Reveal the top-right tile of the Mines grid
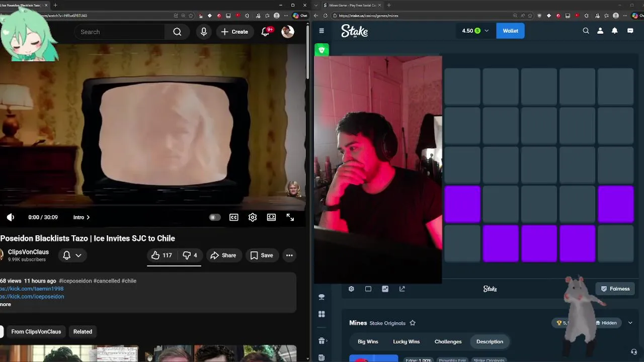 (616, 86)
